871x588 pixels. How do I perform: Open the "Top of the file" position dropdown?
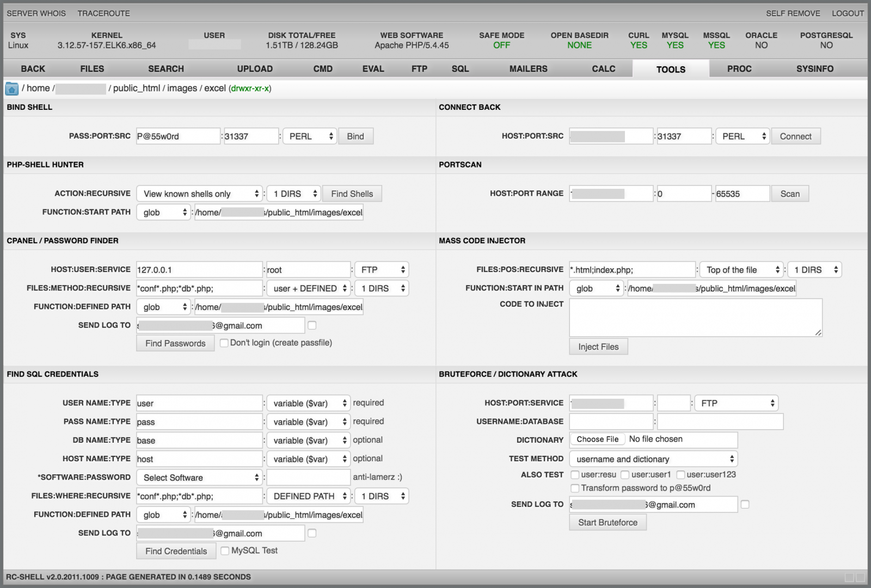click(741, 270)
